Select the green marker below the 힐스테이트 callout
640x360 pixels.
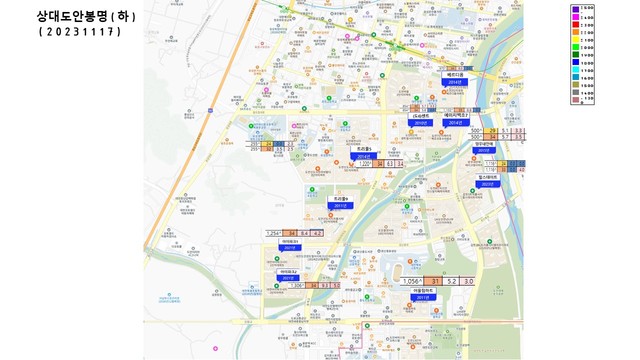pyautogui.click(x=473, y=191)
